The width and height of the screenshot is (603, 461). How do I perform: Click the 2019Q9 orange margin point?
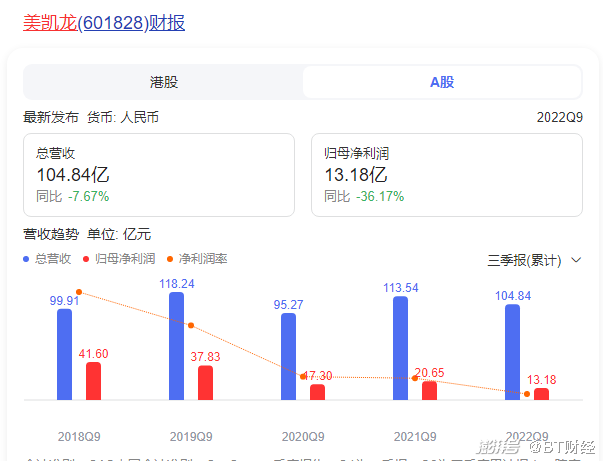pos(191,326)
